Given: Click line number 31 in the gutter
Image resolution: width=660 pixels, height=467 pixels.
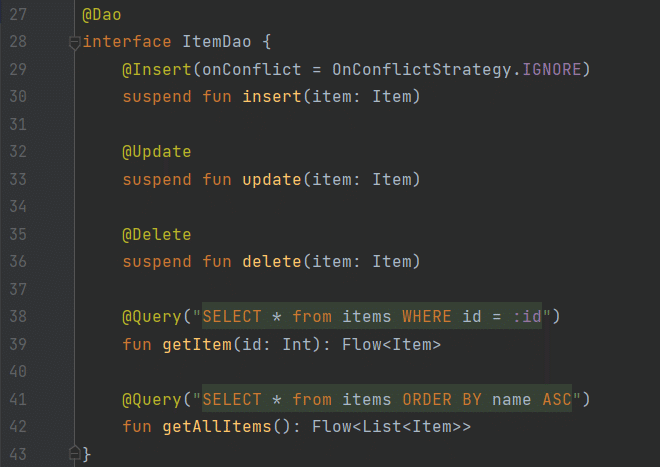Looking at the screenshot, I should click(x=18, y=124).
